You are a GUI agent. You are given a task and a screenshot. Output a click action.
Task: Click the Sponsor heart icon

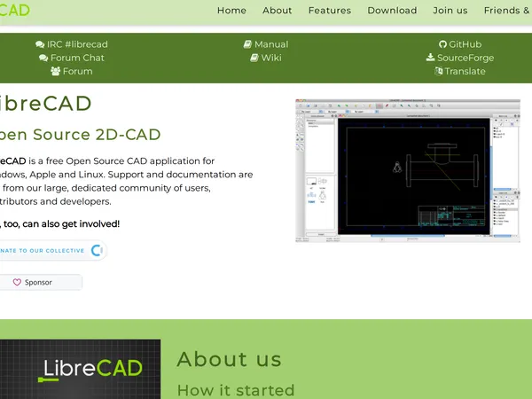click(17, 282)
